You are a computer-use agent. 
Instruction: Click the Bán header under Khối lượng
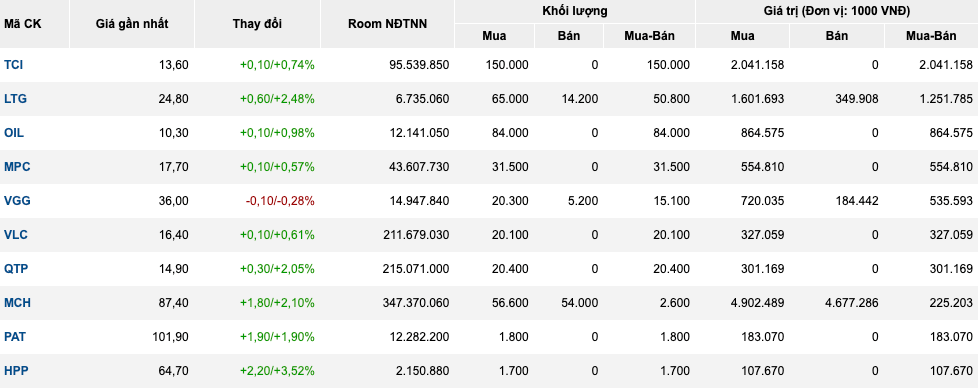[x=569, y=36]
